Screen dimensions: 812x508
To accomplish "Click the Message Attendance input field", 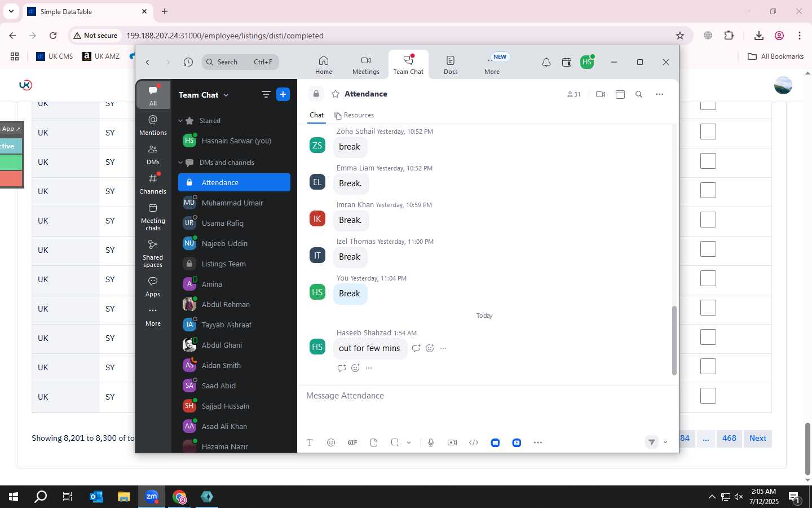I will coord(488,396).
